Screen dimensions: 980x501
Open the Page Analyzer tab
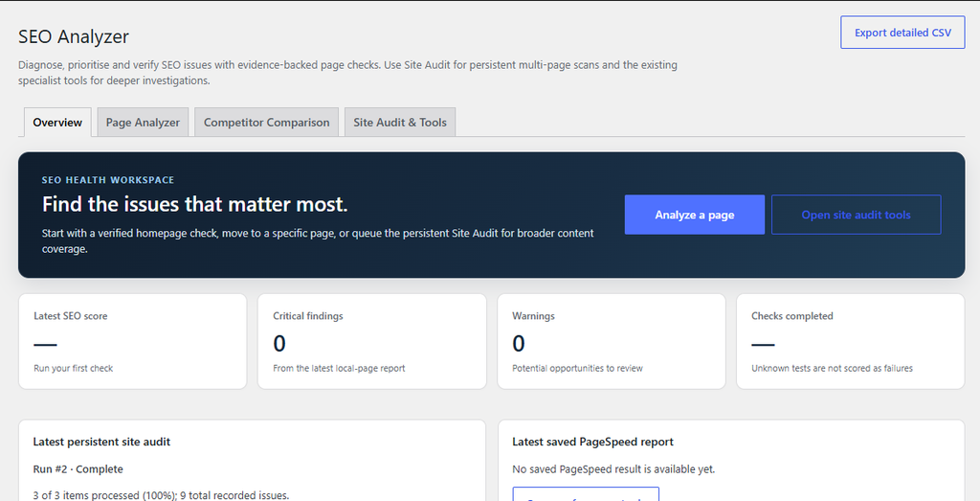(143, 123)
